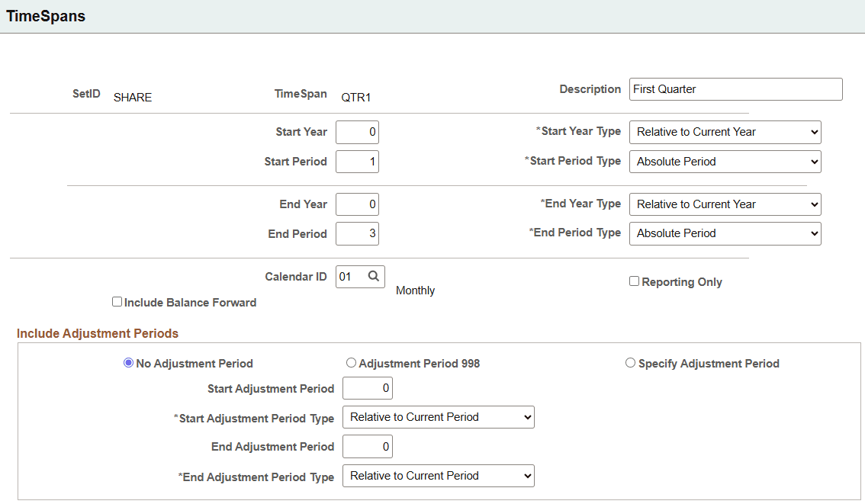Image resolution: width=865 pixels, height=504 pixels.
Task: Click the Start Period input box
Action: pos(357,162)
